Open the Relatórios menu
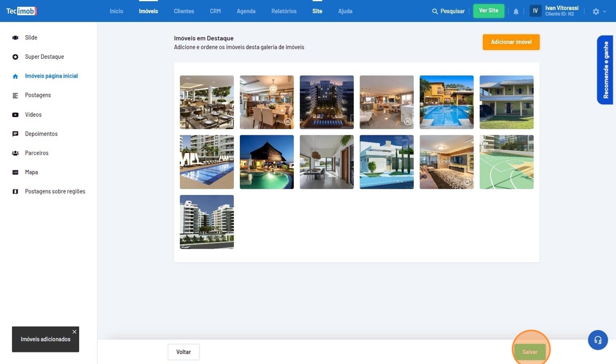Screen dimensions: 616x364 tap(284, 11)
